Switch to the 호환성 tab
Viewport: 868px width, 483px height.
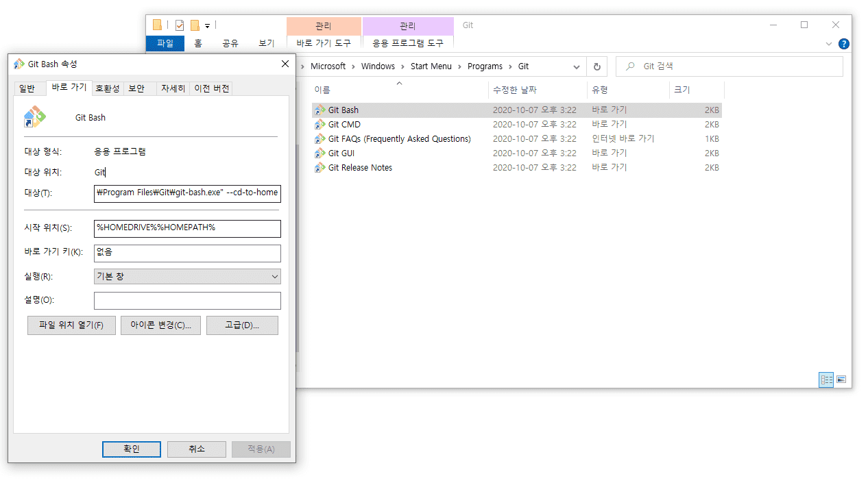tap(107, 88)
